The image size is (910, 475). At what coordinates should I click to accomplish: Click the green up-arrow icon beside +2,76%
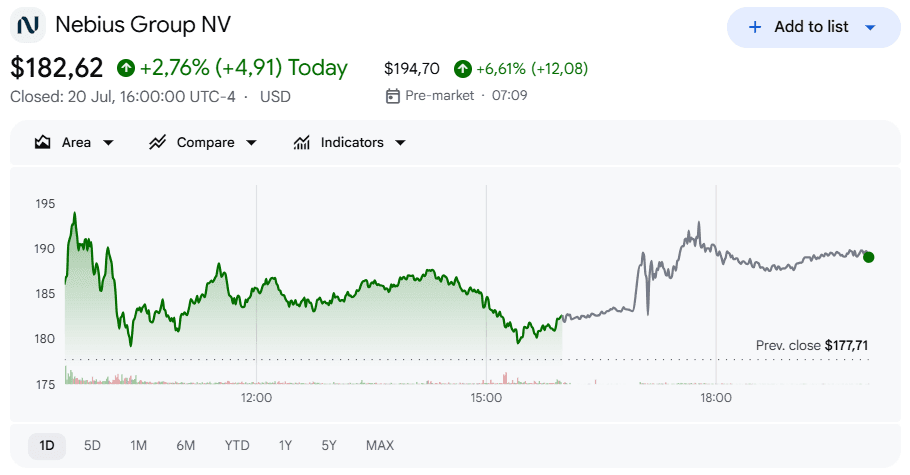tap(126, 68)
